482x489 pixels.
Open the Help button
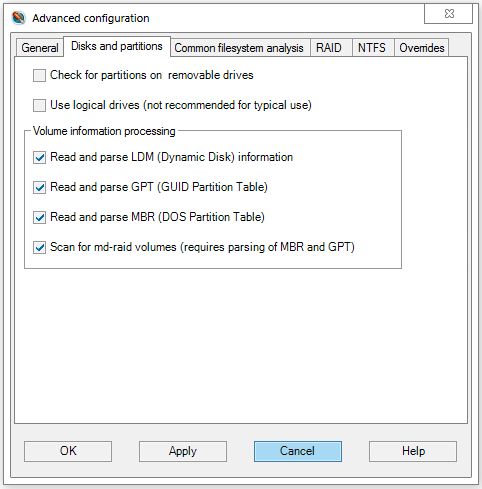click(413, 451)
